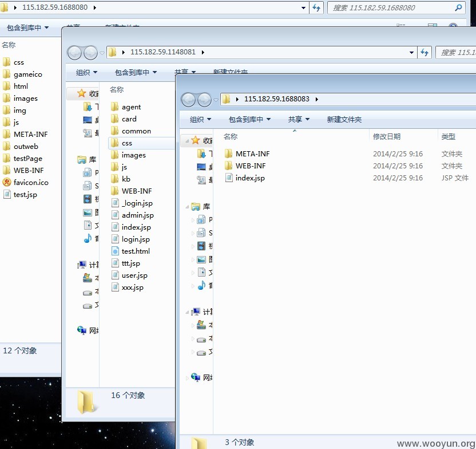This screenshot has height=449, width=476.
Task: Select ttt.jsp in 8081 window
Action: click(x=126, y=263)
